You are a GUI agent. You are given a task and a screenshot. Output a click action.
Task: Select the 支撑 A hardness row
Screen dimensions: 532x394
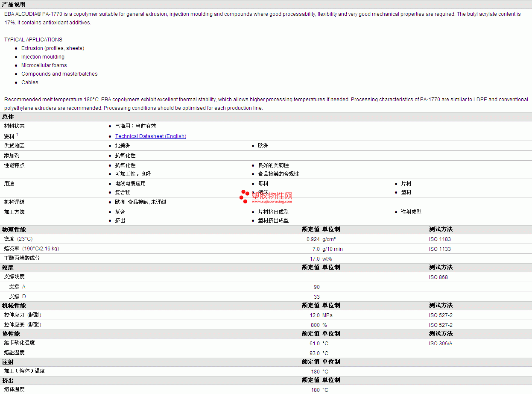266,287
